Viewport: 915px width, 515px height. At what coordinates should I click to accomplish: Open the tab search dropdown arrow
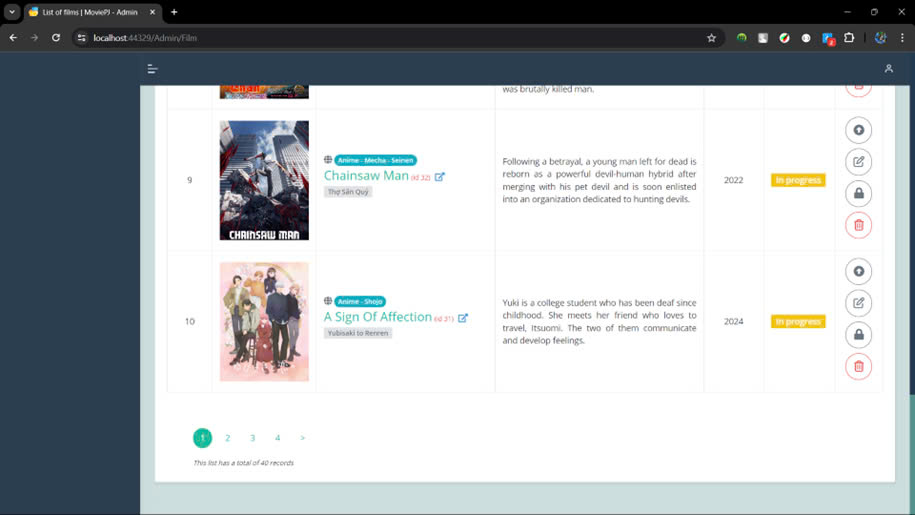pos(12,12)
